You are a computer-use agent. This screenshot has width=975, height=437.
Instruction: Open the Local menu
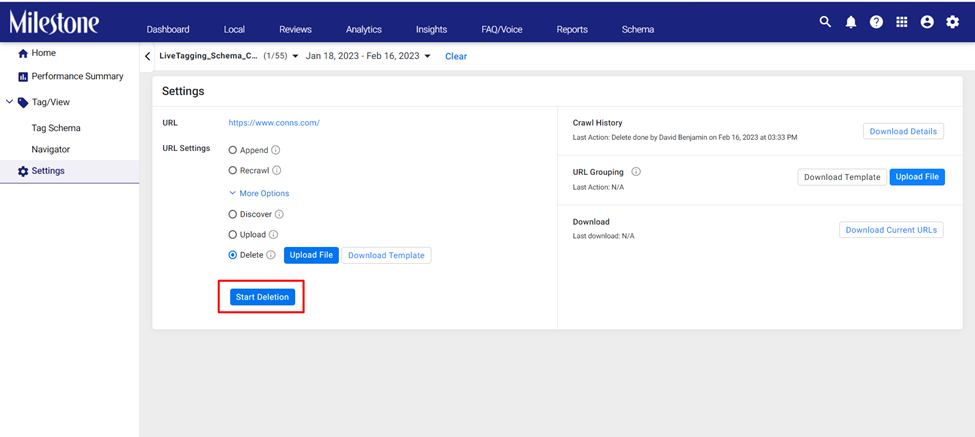(x=234, y=29)
